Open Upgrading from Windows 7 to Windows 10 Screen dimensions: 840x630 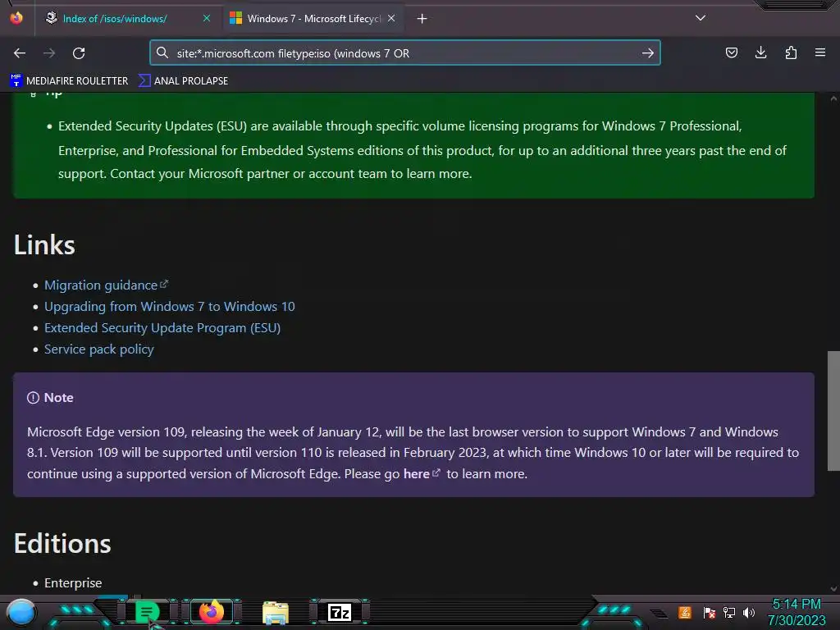click(x=169, y=307)
